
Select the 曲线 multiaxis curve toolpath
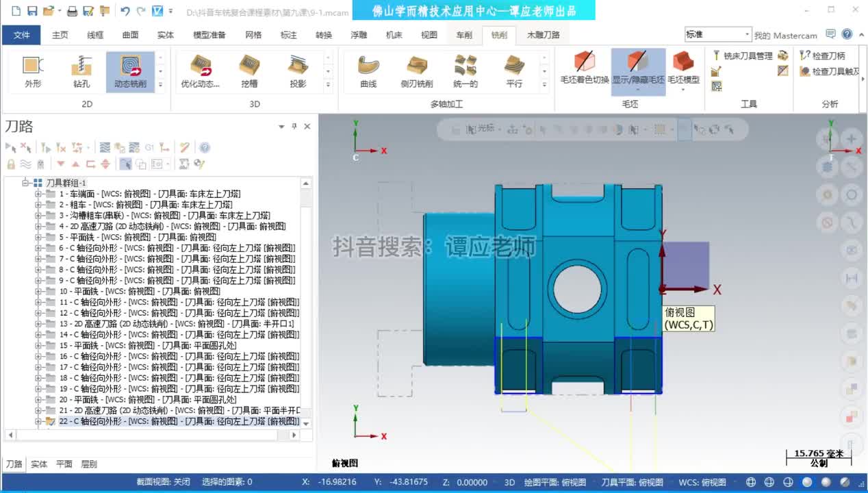pos(368,71)
